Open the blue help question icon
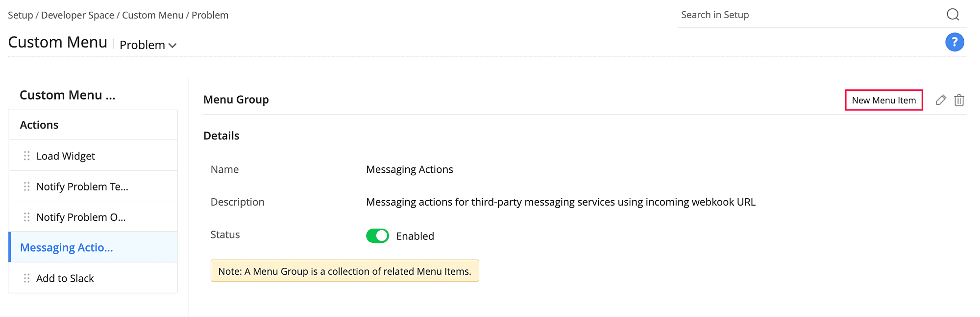Viewport: 980px width, 317px height. [954, 42]
